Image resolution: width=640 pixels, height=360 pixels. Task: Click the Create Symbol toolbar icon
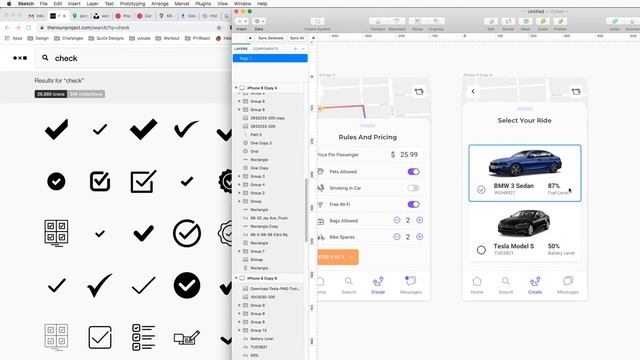[x=318, y=21]
